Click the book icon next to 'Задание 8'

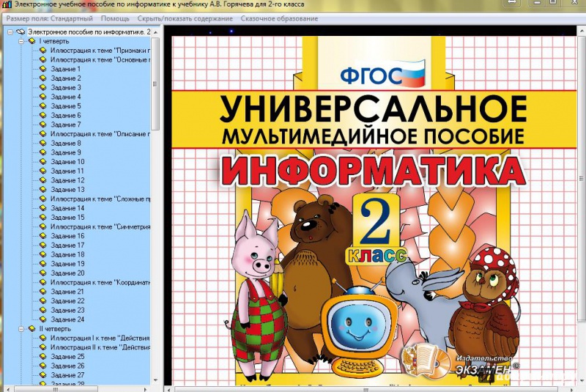tap(43, 143)
